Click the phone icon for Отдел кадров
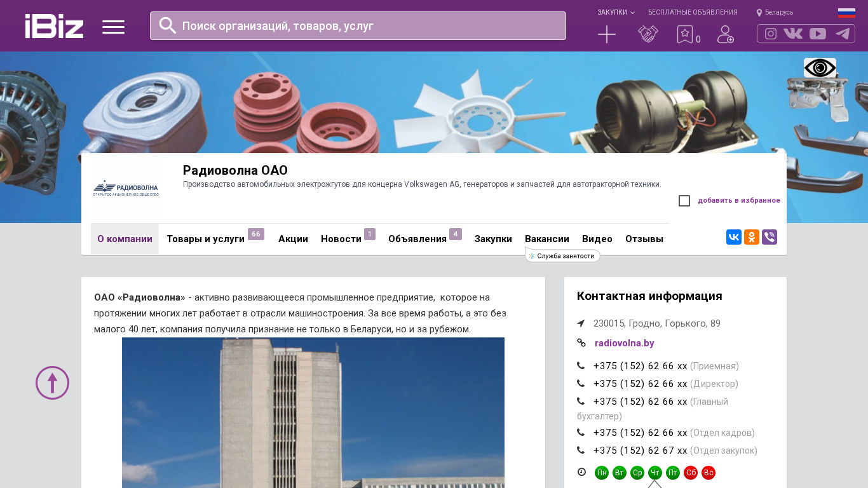The height and width of the screenshot is (488, 868). tap(581, 433)
